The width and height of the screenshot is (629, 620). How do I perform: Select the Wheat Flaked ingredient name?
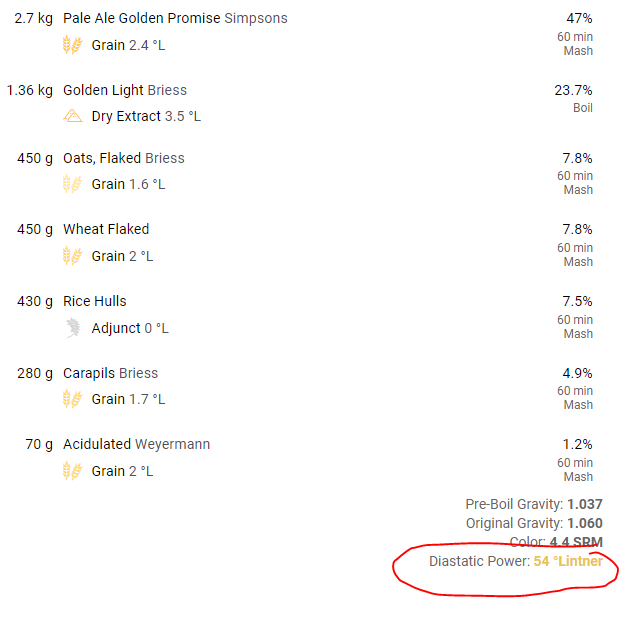[106, 229]
